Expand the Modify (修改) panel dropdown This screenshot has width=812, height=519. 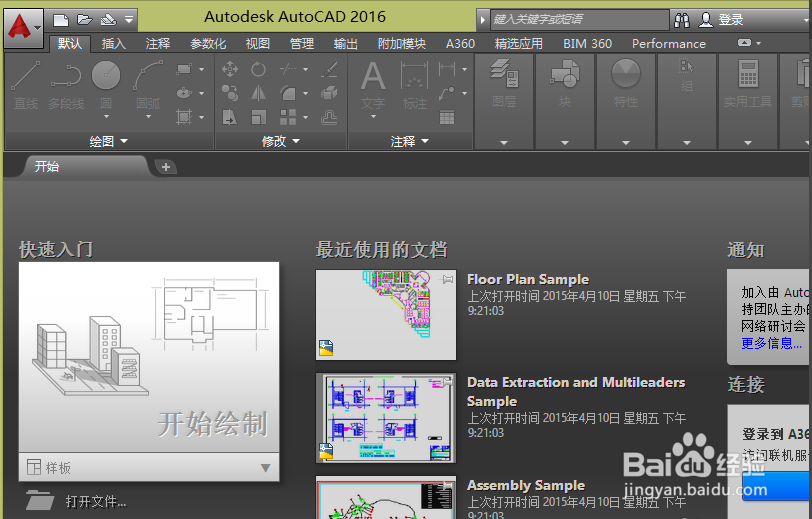coord(281,141)
